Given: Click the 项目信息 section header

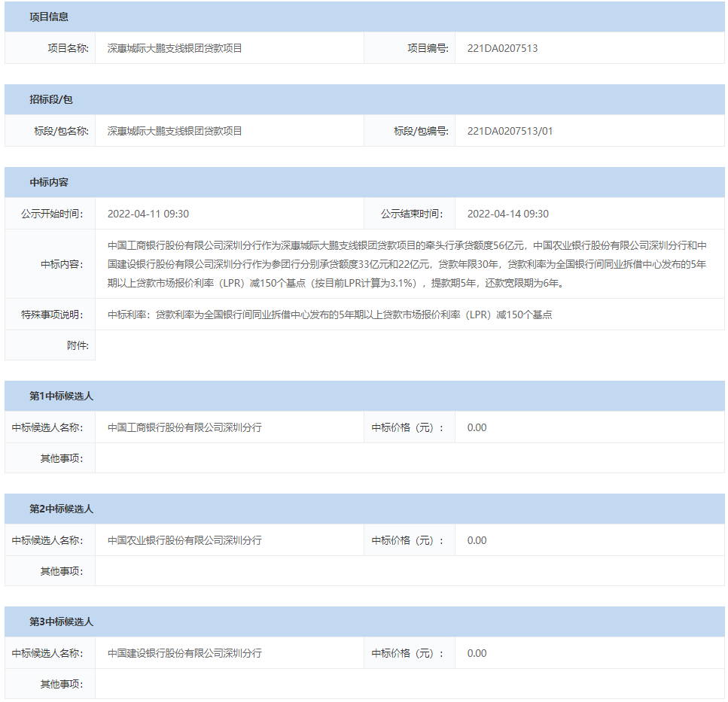Looking at the screenshot, I should [x=49, y=17].
